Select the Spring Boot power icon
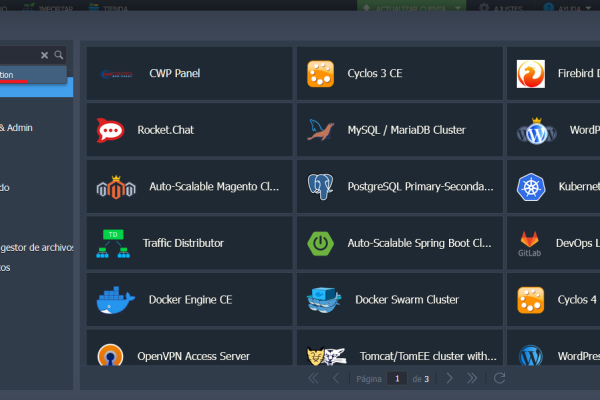600x400 pixels. pyautogui.click(x=321, y=243)
